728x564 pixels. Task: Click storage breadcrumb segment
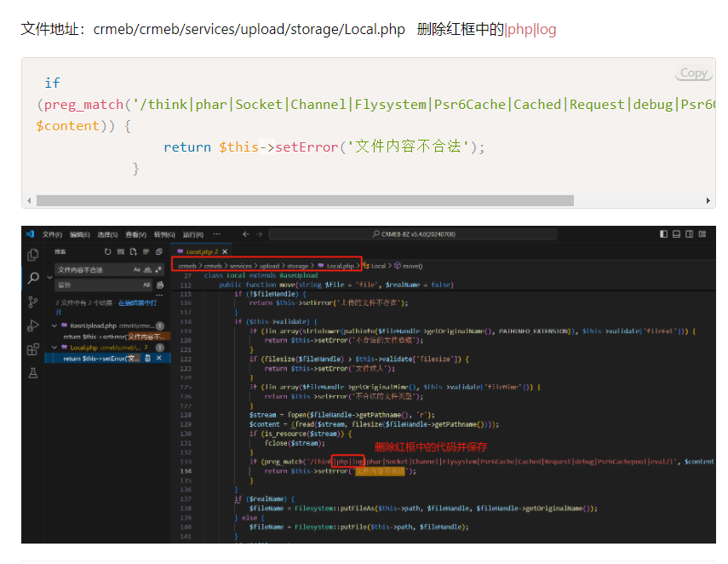298,266
